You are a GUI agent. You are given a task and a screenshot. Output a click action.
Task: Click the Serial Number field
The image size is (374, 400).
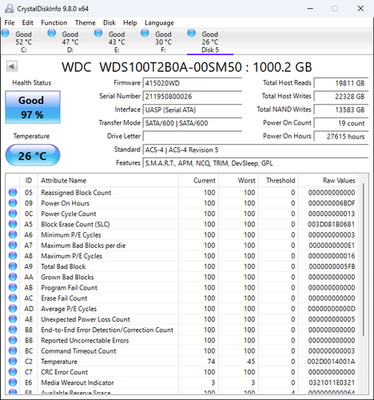[192, 97]
